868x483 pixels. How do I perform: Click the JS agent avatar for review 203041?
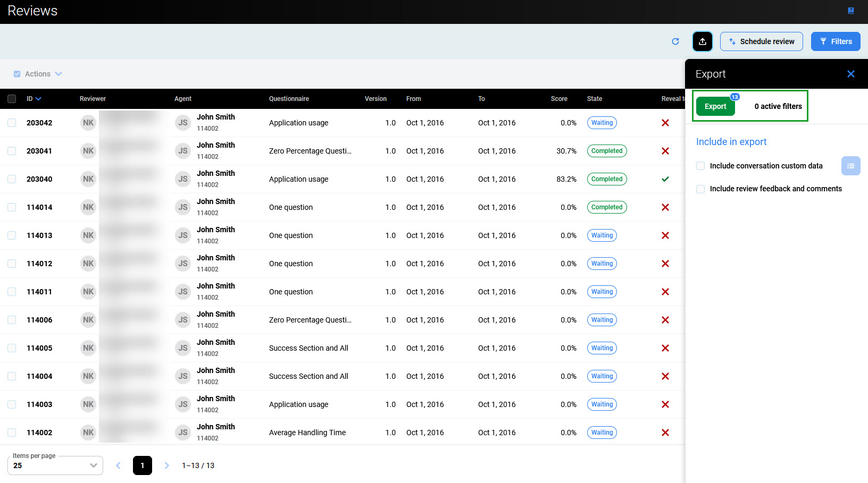point(182,151)
